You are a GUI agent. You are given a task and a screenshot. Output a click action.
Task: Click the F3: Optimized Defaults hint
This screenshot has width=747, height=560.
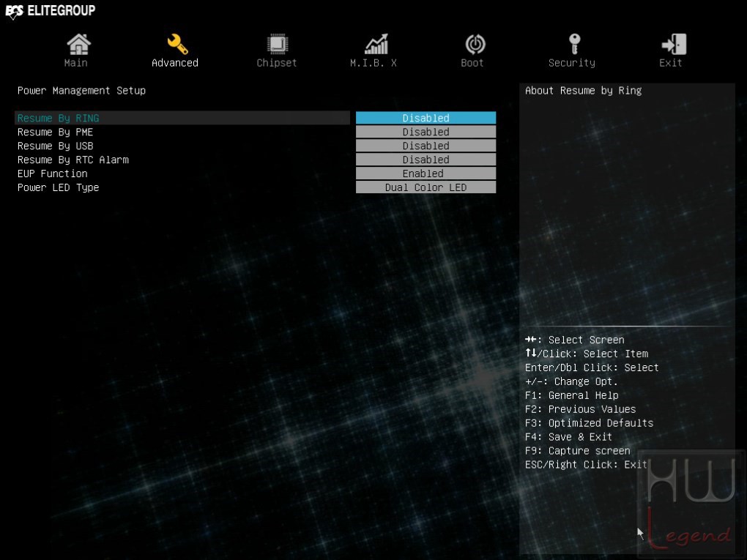tap(590, 423)
